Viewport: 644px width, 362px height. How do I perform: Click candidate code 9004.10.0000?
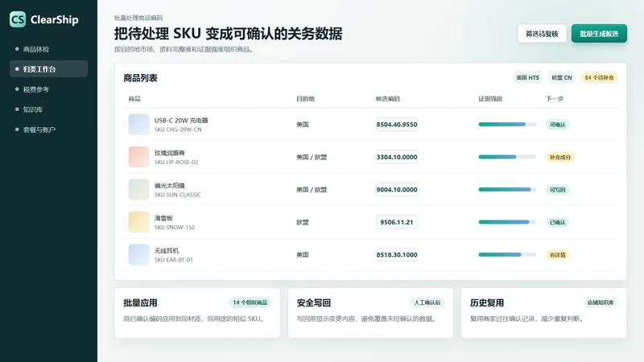point(397,190)
